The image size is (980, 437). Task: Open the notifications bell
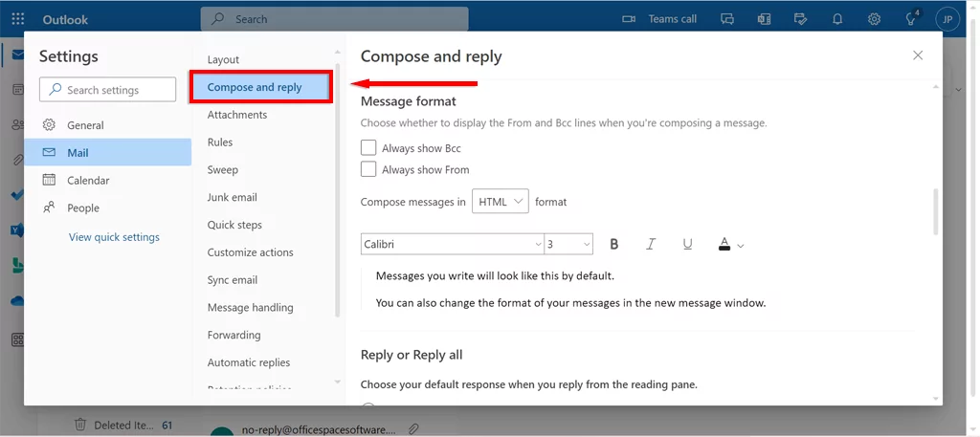837,19
